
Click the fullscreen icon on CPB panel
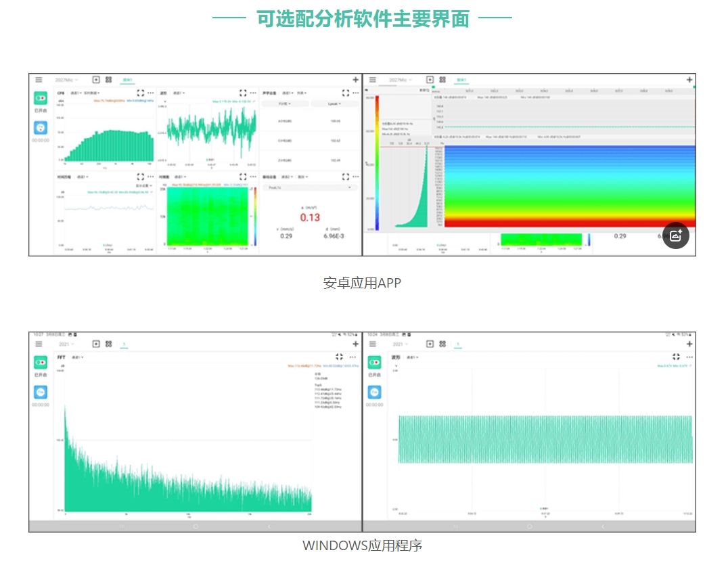click(x=140, y=93)
